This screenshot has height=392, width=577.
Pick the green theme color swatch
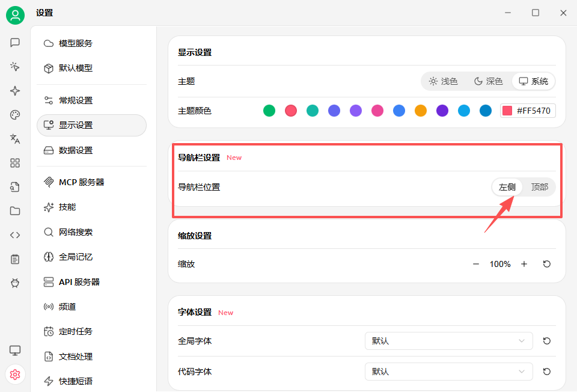click(x=269, y=111)
